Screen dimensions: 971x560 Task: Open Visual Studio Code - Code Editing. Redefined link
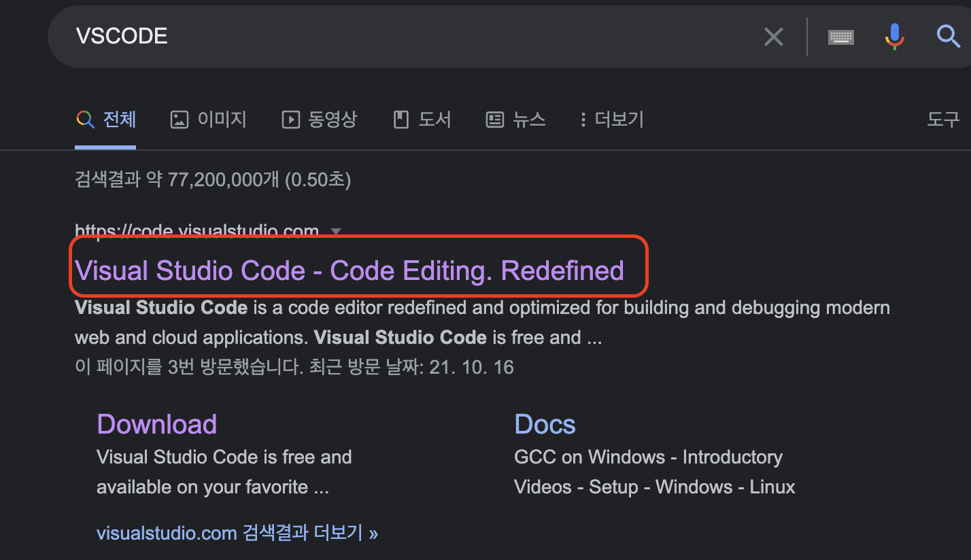tap(350, 270)
